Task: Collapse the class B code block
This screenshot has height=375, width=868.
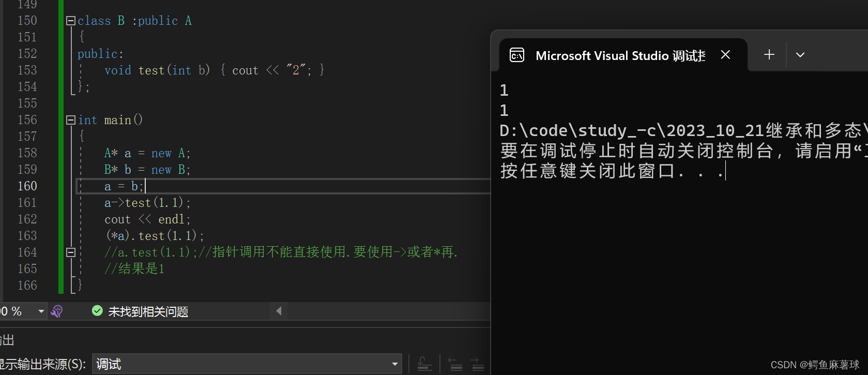Action: 71,21
